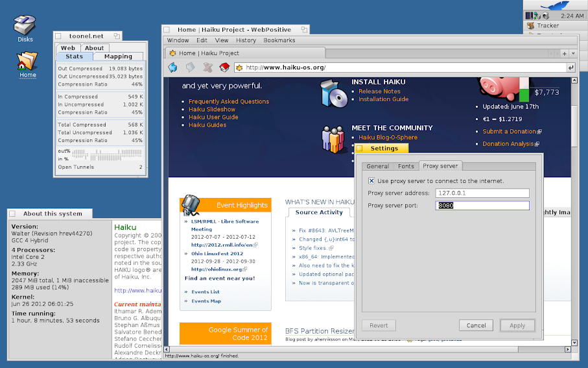Click the microphone icon in Event Highlights
The width and height of the screenshot is (588, 368).
pyautogui.click(x=191, y=205)
